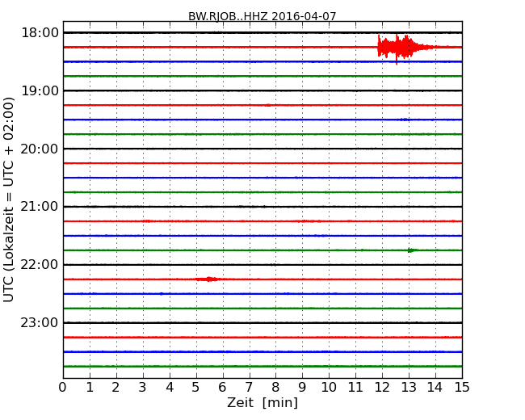Select the 21:00 time axis label

tap(40, 207)
